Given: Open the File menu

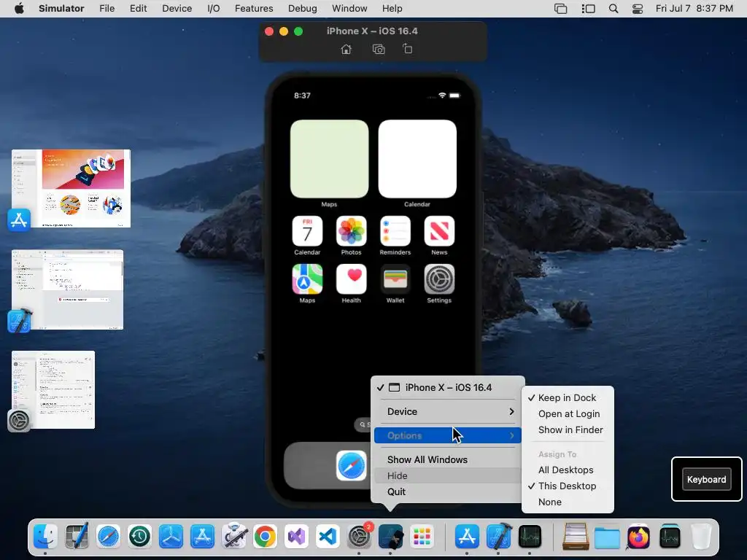Looking at the screenshot, I should [107, 9].
